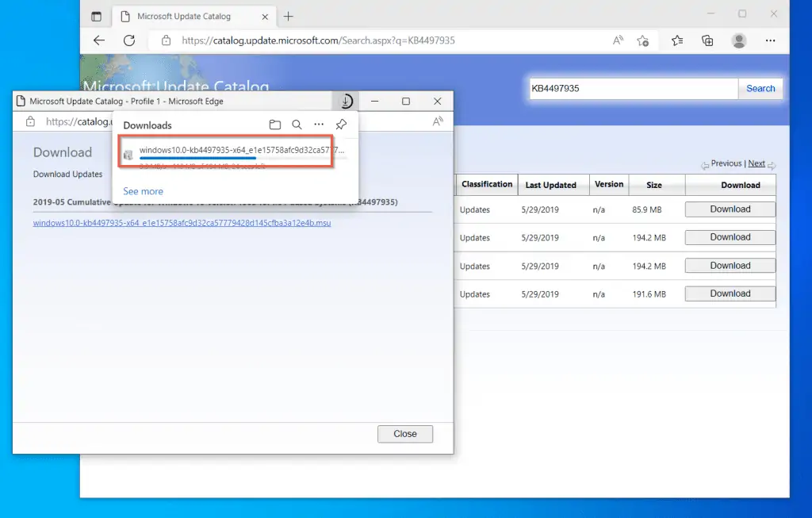Viewport: 812px width, 518px height.
Task: Click the KB4497935 search field
Action: pyautogui.click(x=634, y=89)
